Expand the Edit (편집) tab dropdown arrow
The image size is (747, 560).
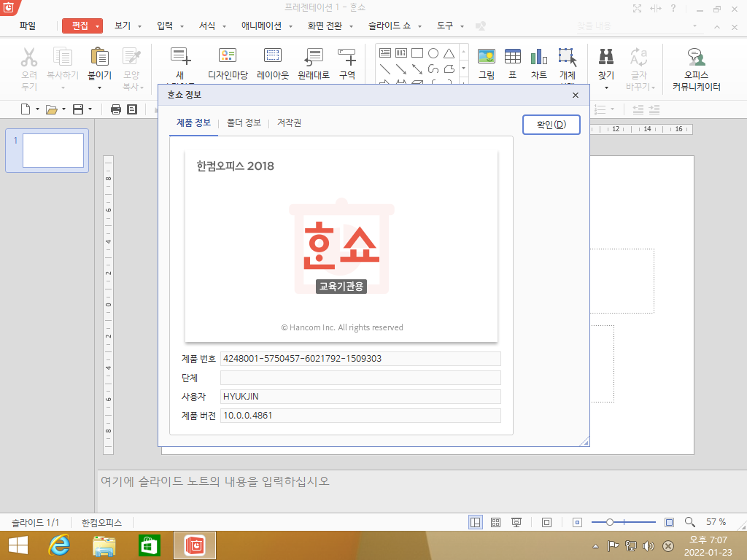[x=97, y=26]
